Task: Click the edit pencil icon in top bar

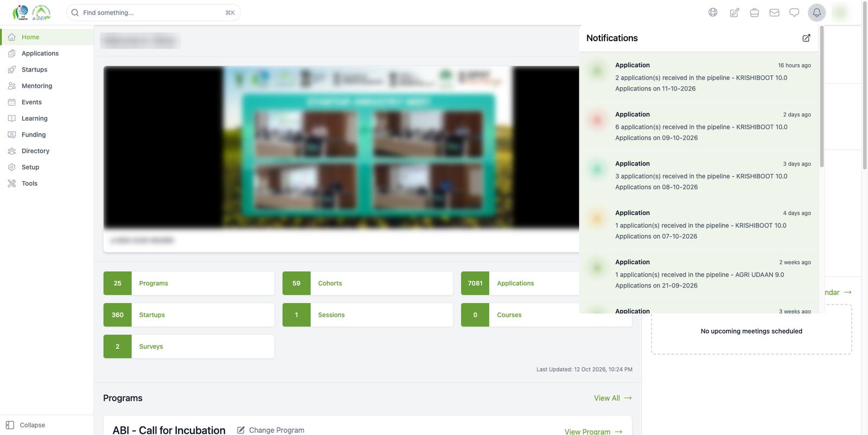Action: click(x=734, y=12)
